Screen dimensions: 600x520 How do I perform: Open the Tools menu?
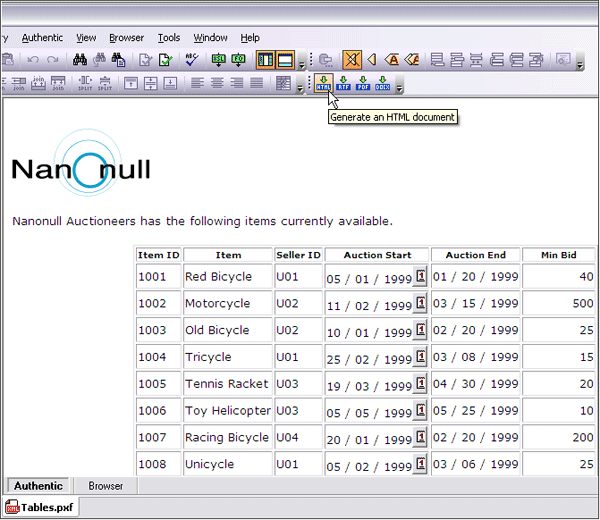[x=169, y=38]
